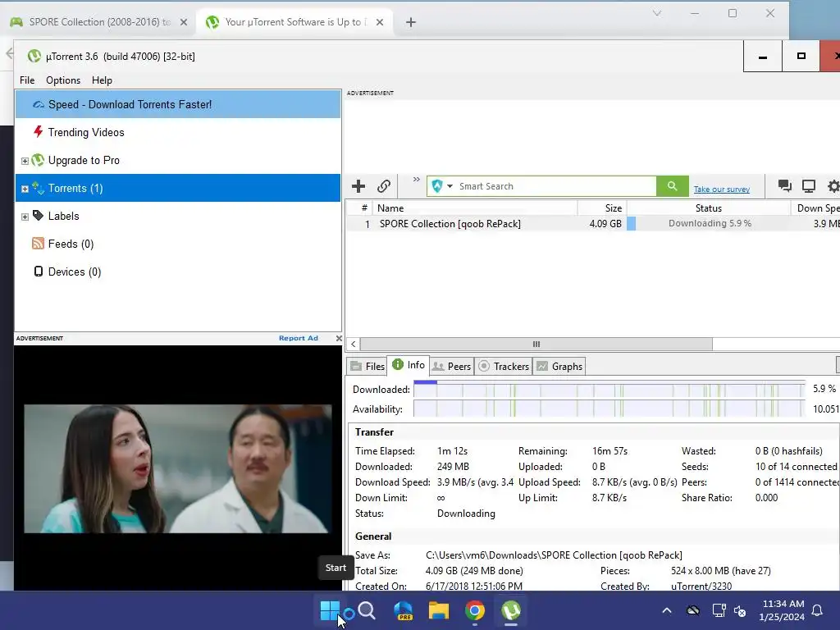Switch to SPORE Collection browser tab
This screenshot has height=630, width=840.
pyautogui.click(x=99, y=22)
